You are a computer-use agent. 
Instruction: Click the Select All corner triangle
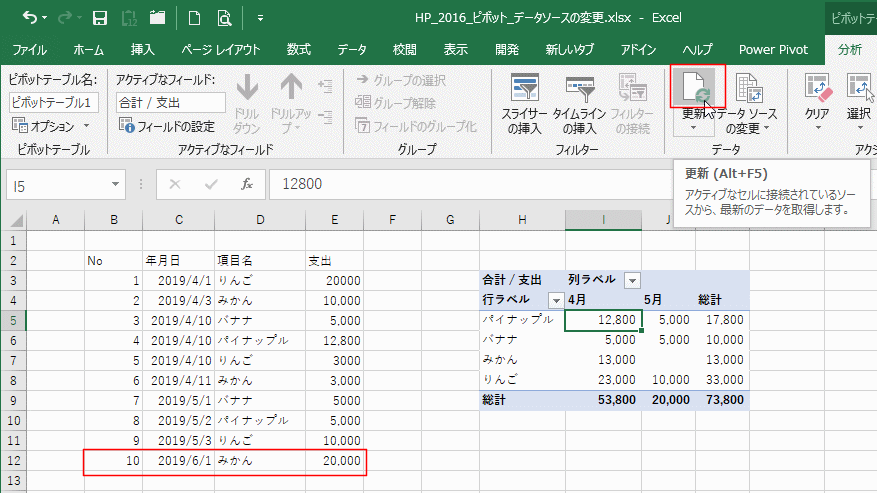(x=15, y=220)
